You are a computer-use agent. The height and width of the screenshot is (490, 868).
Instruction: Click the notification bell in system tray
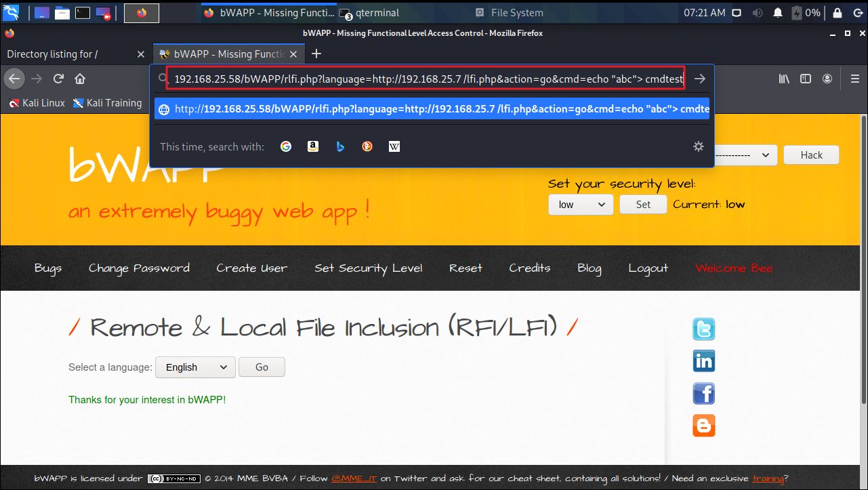779,13
